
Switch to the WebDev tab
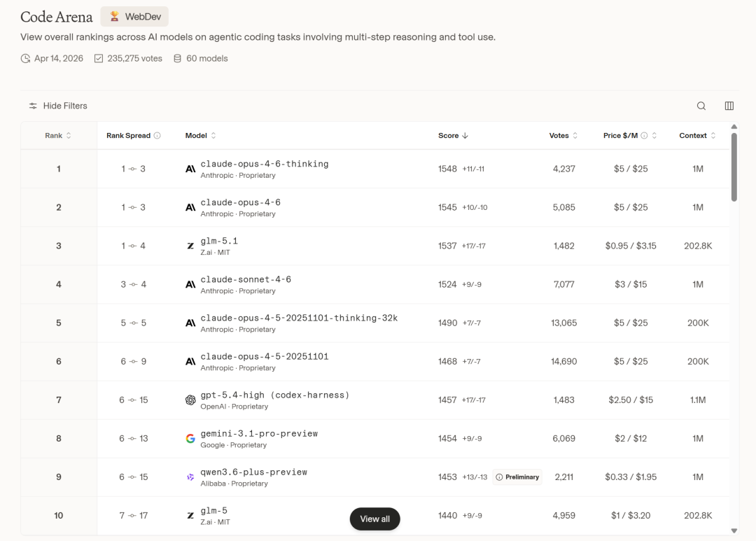134,15
